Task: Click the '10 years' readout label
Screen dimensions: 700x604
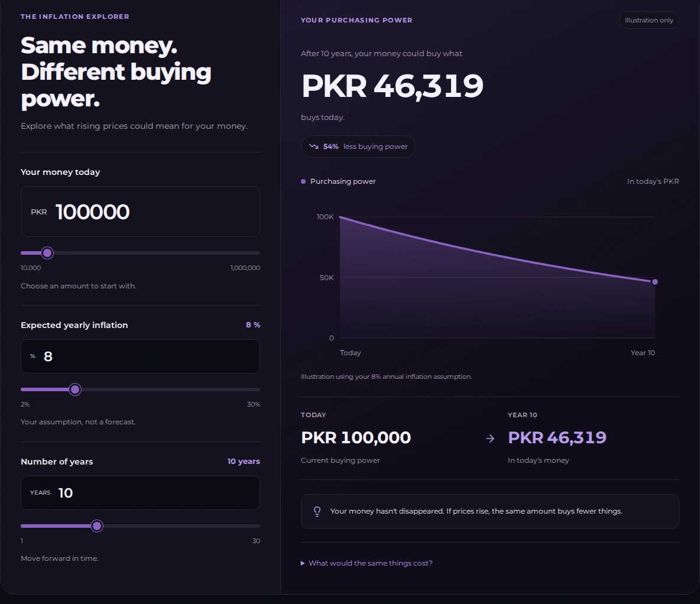Action: pyautogui.click(x=244, y=461)
